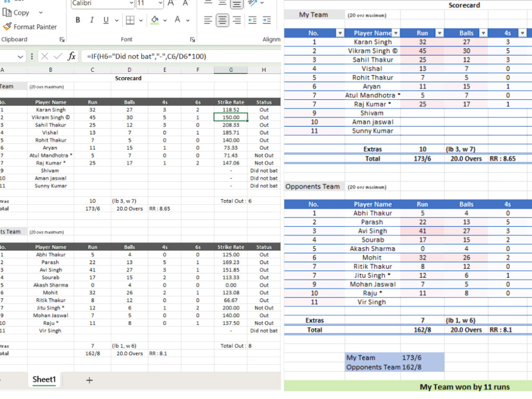
Task: Cancel the formula entry with X
Action: tap(45, 56)
